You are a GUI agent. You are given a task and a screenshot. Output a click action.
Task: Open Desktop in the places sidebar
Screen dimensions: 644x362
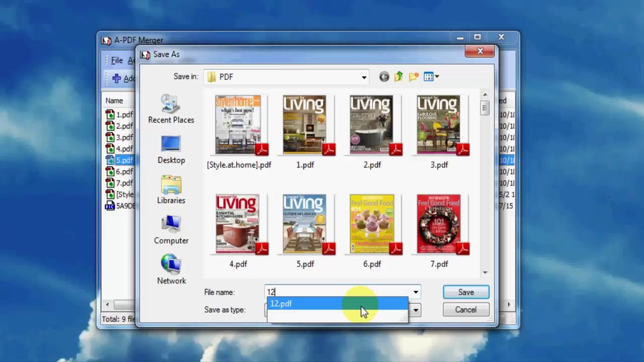click(171, 150)
